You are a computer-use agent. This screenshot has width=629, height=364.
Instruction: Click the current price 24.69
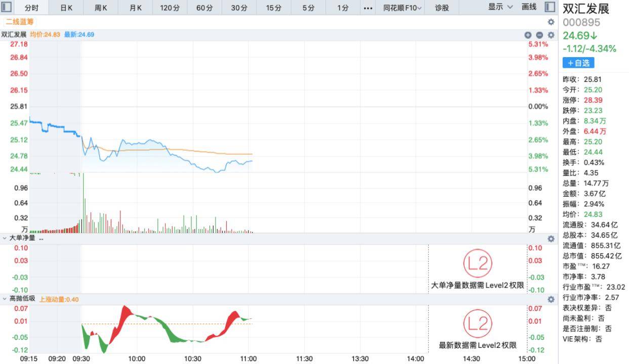pos(580,36)
